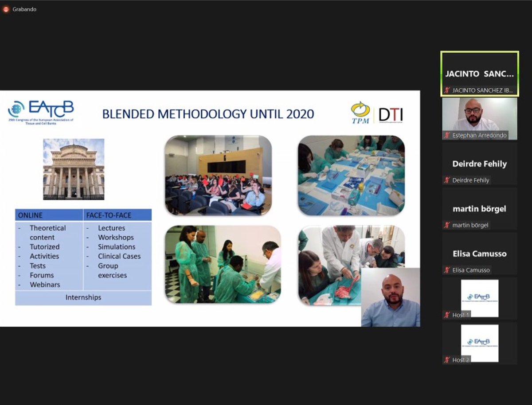The height and width of the screenshot is (405, 532).
Task: Click the speaker's picture-in-picture video over slide
Action: pos(390,297)
